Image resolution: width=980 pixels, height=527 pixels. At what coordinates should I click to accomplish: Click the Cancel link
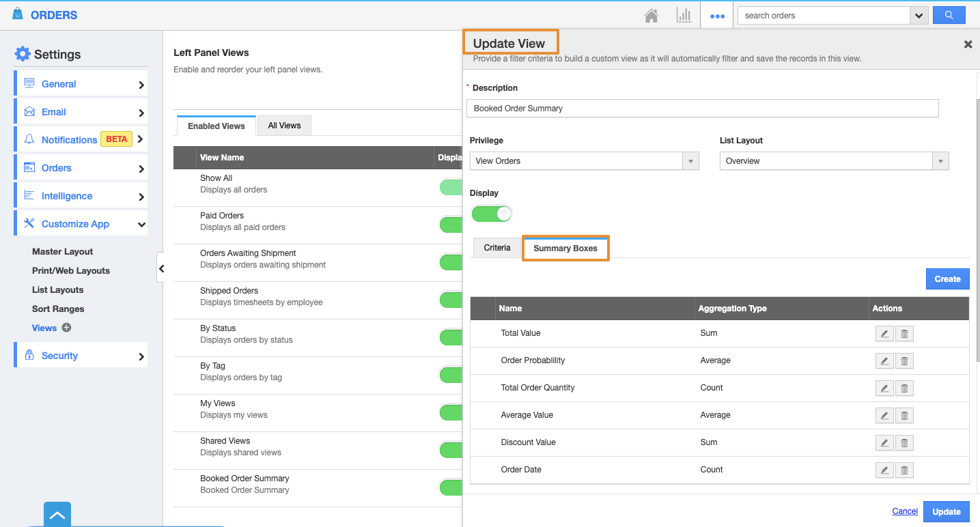pos(905,511)
